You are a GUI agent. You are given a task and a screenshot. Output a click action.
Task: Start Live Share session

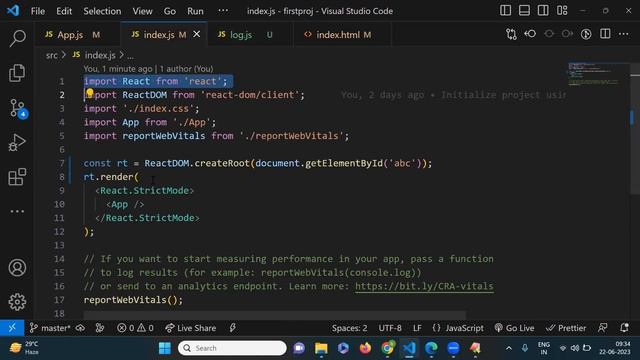coord(190,328)
